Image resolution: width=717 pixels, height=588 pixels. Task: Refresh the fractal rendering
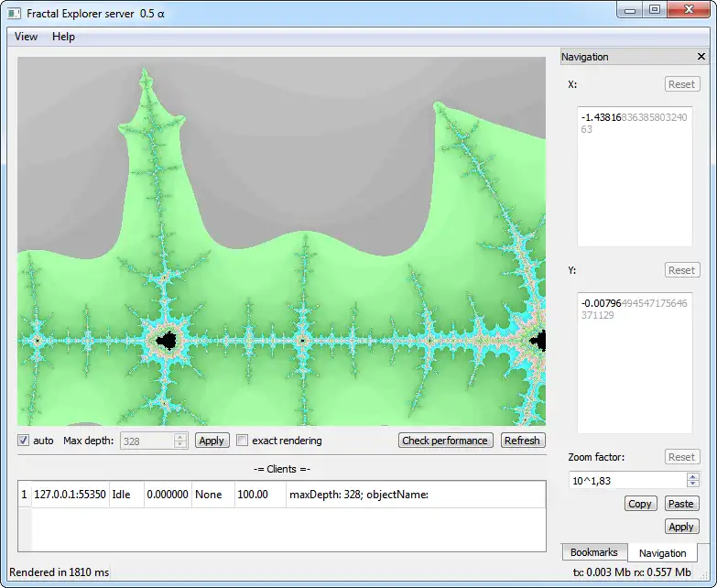(523, 441)
